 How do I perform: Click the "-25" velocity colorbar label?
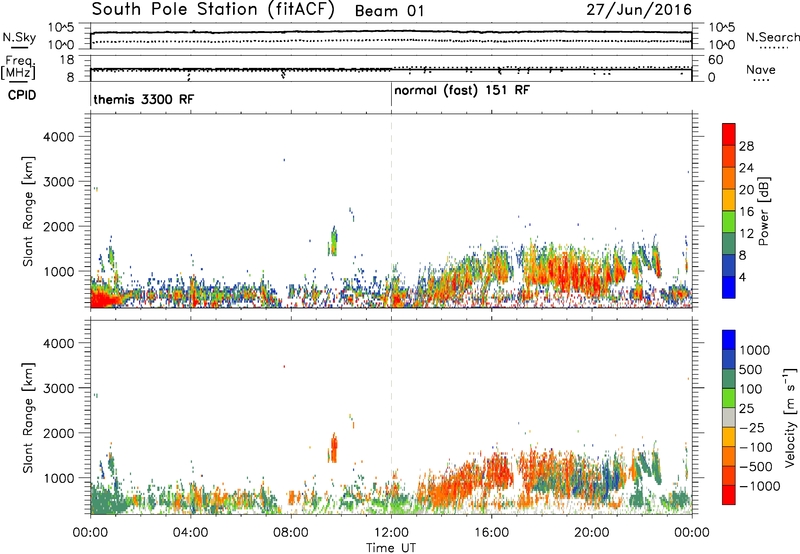[x=752, y=427]
